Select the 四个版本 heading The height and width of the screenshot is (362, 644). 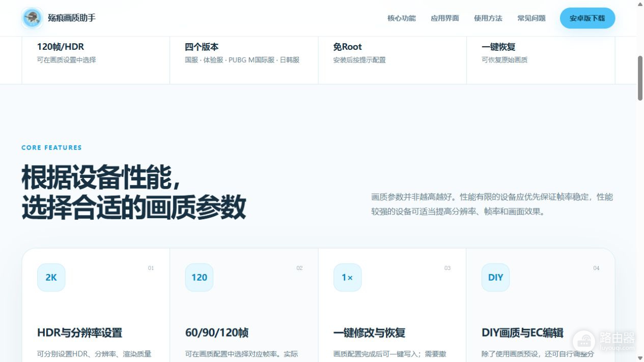click(202, 47)
